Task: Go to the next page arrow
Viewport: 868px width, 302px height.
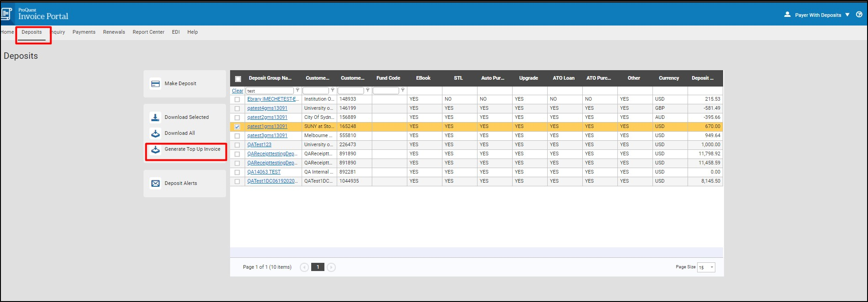Action: (x=331, y=267)
